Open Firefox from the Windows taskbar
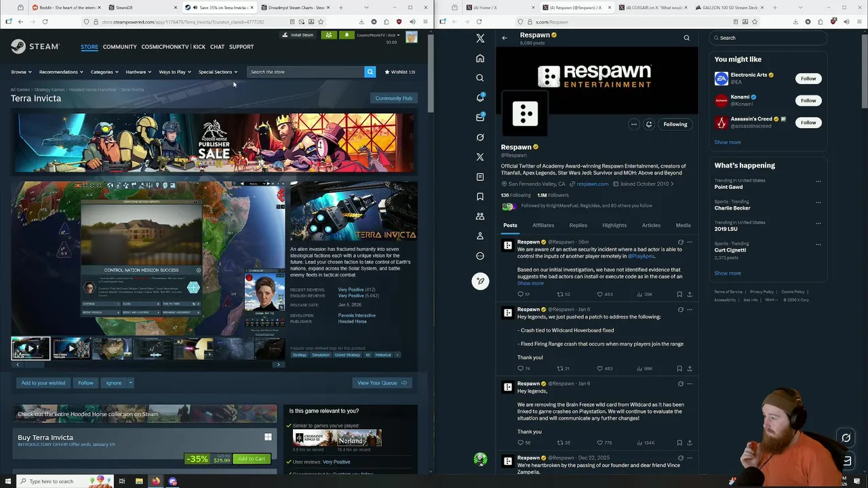The image size is (868, 488). tap(156, 481)
